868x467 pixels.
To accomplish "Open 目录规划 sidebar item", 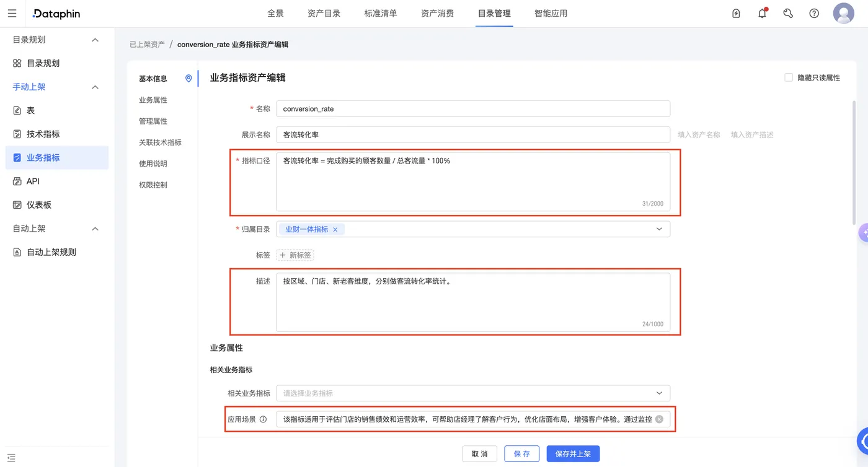I will coord(57,63).
